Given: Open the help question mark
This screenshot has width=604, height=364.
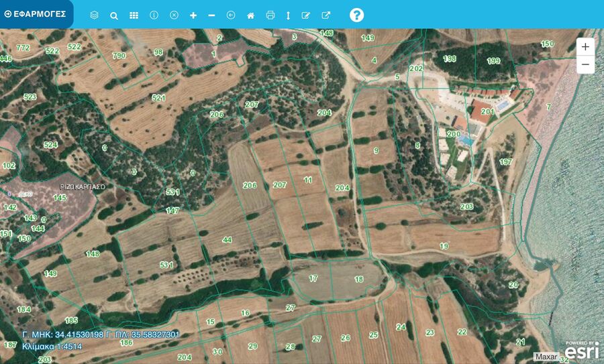Looking at the screenshot, I should [x=357, y=15].
